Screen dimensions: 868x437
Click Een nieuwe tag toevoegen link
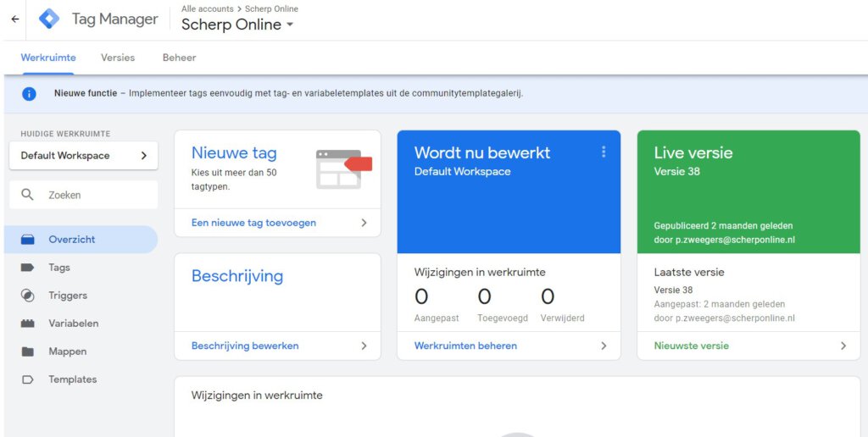253,223
